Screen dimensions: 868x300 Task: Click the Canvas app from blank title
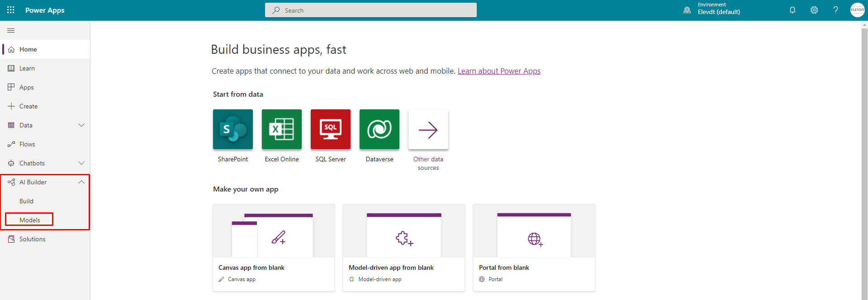[x=251, y=267]
